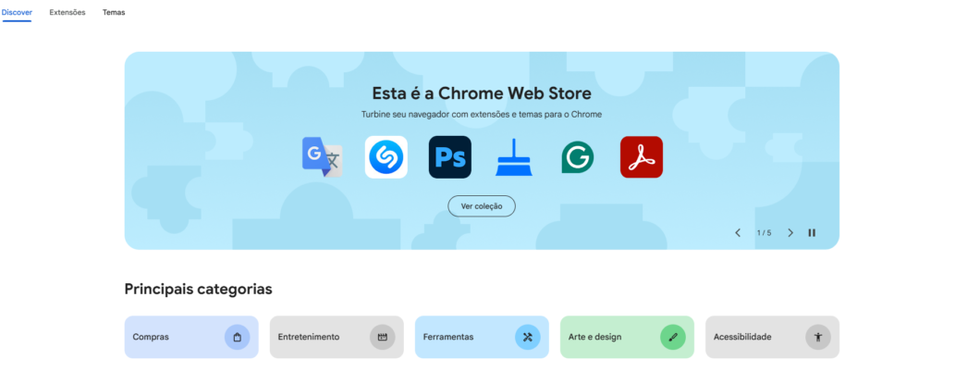Open the Shazam extension icon
Screen dimensions: 980x384
pyautogui.click(x=386, y=157)
